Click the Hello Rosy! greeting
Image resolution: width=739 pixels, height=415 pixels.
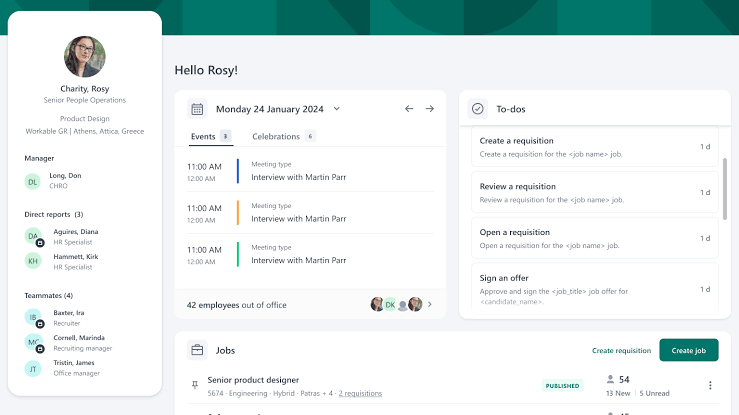pyautogui.click(x=206, y=70)
